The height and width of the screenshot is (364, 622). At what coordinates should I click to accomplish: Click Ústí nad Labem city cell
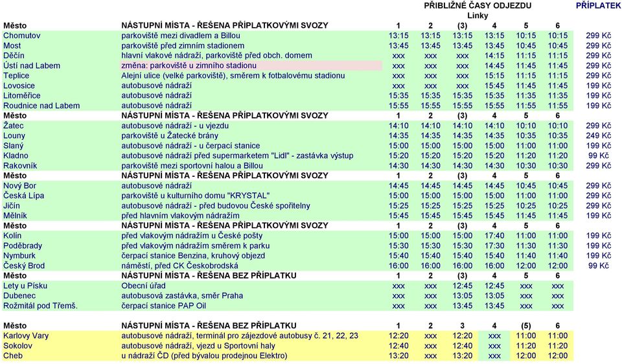tap(32, 66)
